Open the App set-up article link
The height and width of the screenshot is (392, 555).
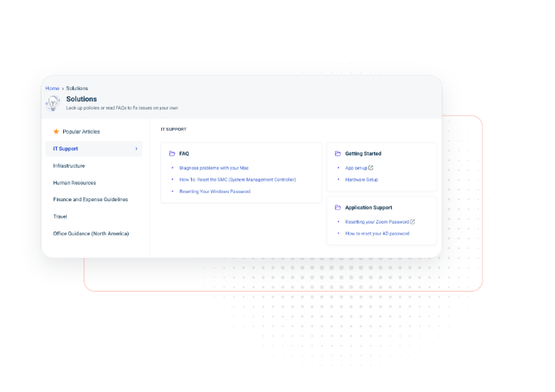point(356,168)
